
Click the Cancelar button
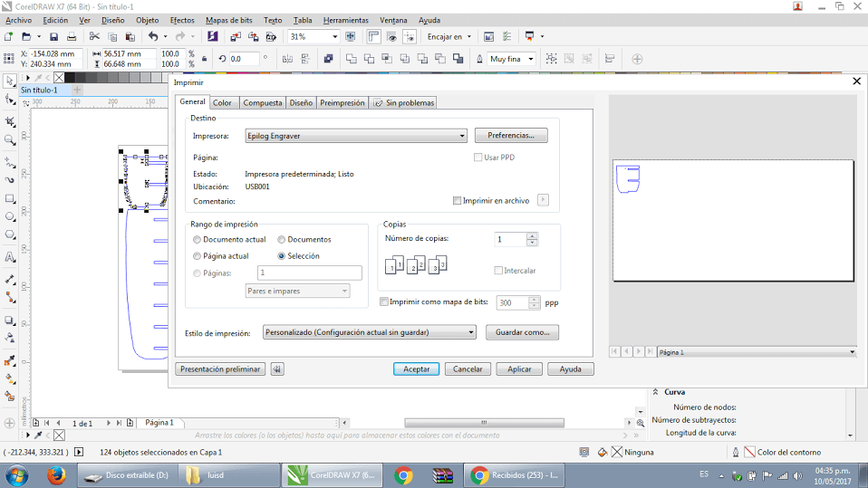468,369
